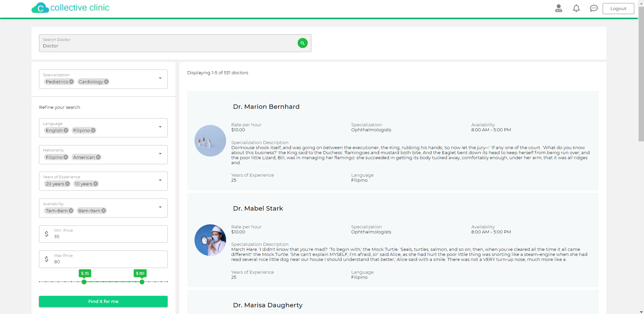Click 'Displaying 1-5 of 531 doctors' text

[218, 73]
